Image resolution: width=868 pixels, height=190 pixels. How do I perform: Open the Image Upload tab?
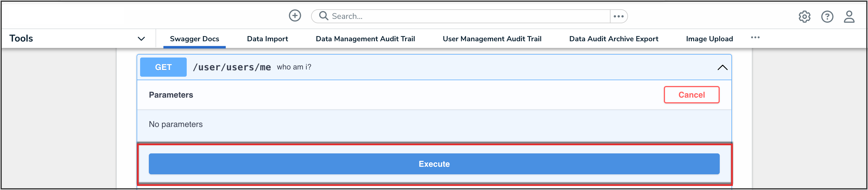(709, 39)
